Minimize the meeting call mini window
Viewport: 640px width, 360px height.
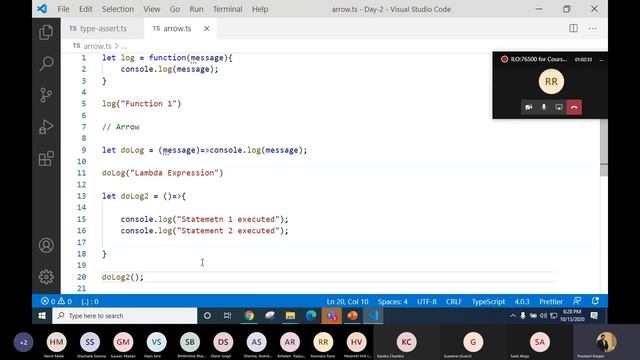[x=601, y=60]
